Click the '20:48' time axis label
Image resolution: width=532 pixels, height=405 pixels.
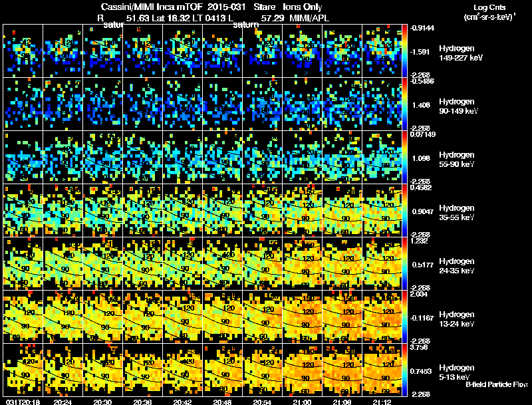tap(222, 402)
